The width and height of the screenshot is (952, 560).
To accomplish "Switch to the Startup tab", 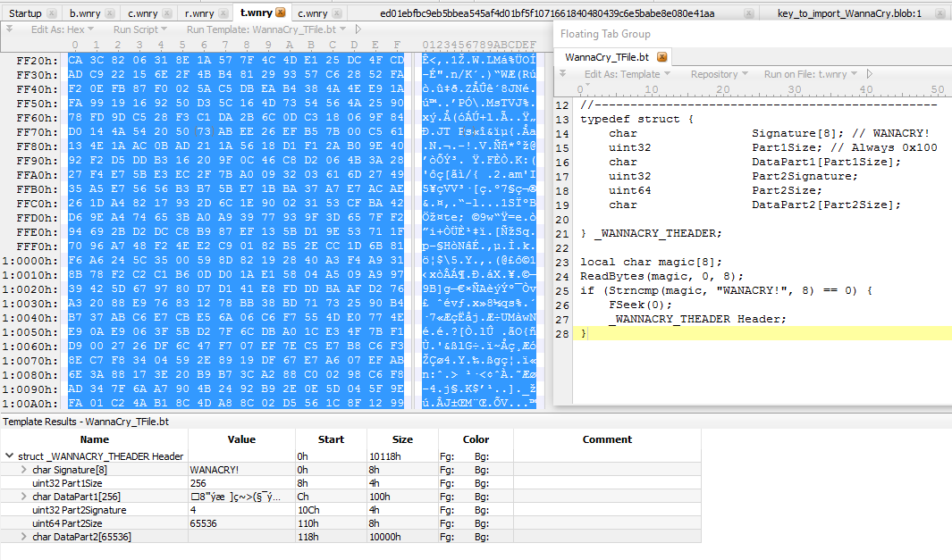I will click(26, 13).
